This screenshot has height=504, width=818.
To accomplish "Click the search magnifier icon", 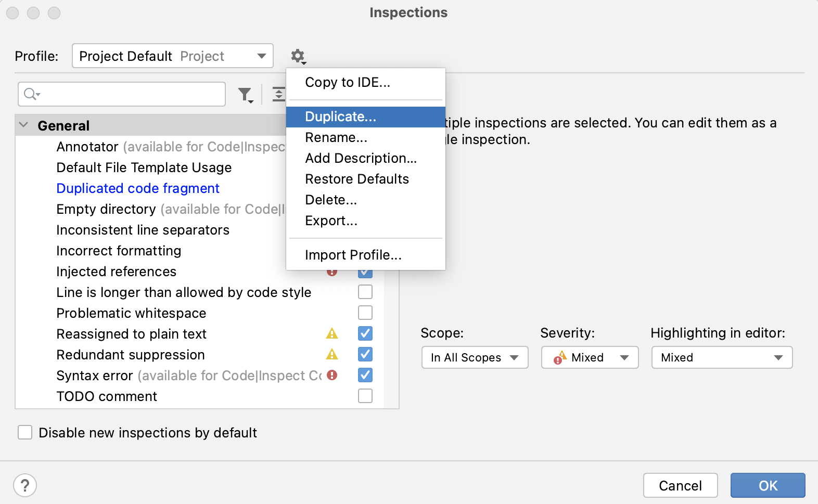I will [x=31, y=94].
